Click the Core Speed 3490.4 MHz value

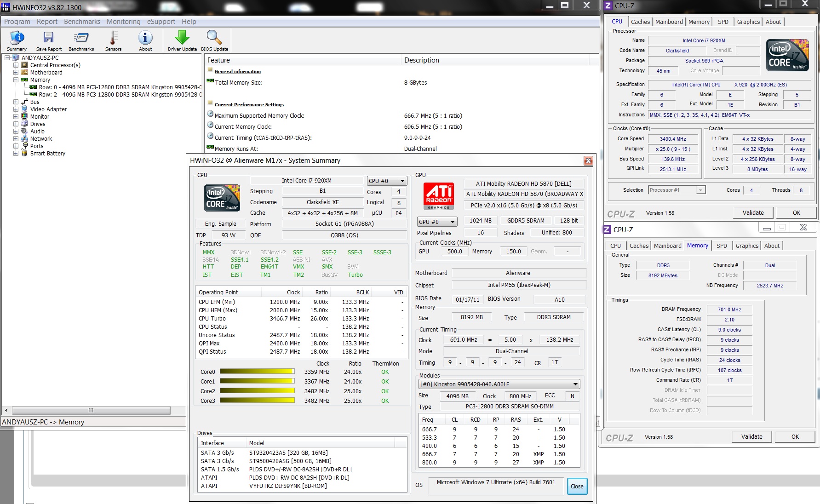coord(672,139)
